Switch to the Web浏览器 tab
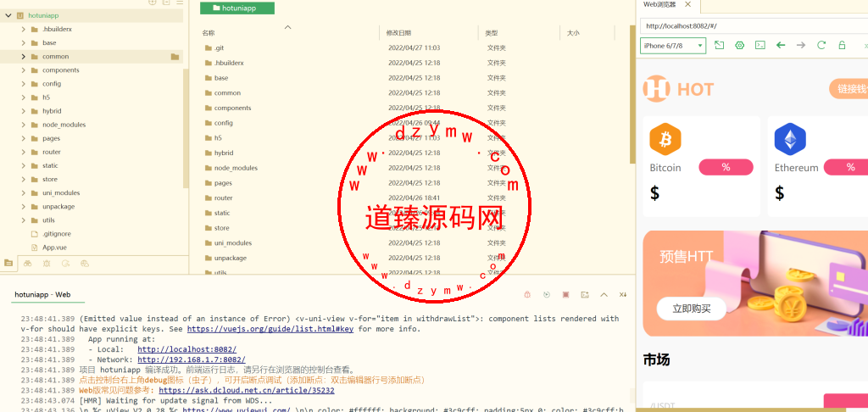This screenshot has height=412, width=868. (x=659, y=4)
